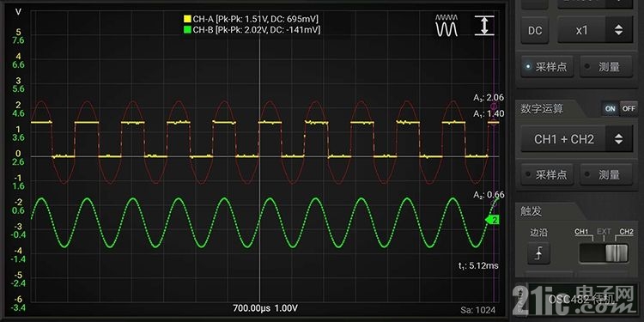Switch math operation toggle to OFF
The height and width of the screenshot is (322, 644).
point(629,109)
